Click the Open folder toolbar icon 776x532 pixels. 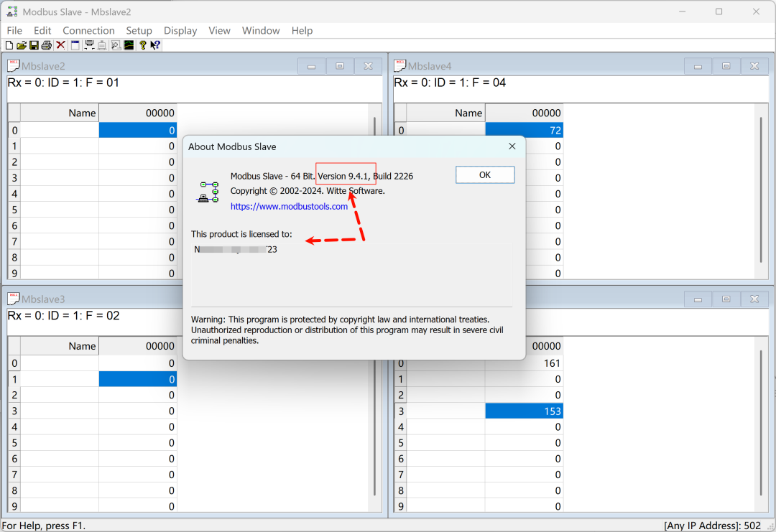[22, 45]
